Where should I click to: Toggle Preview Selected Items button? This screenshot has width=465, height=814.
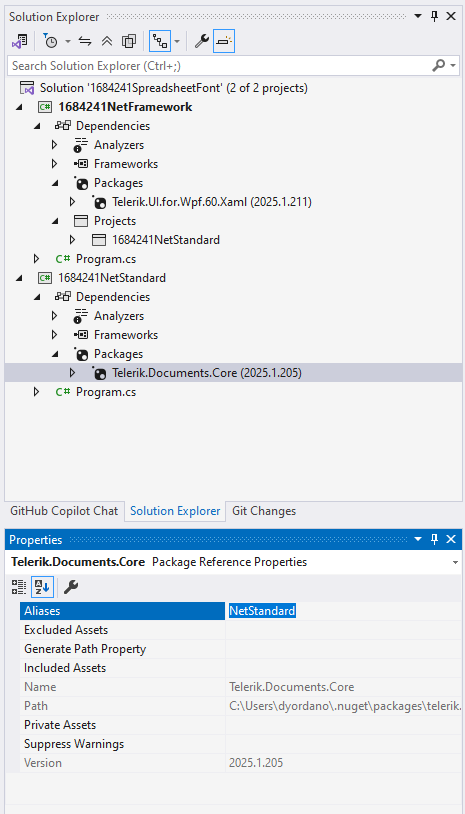click(x=224, y=42)
